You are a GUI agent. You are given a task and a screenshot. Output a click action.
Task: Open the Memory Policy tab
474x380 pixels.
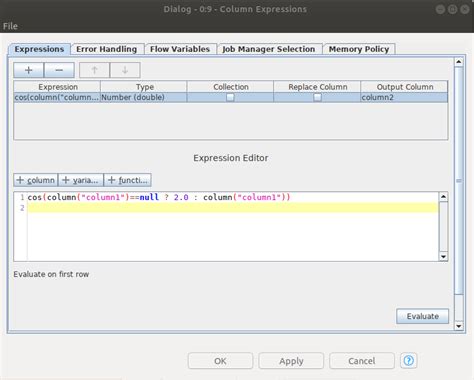point(359,49)
